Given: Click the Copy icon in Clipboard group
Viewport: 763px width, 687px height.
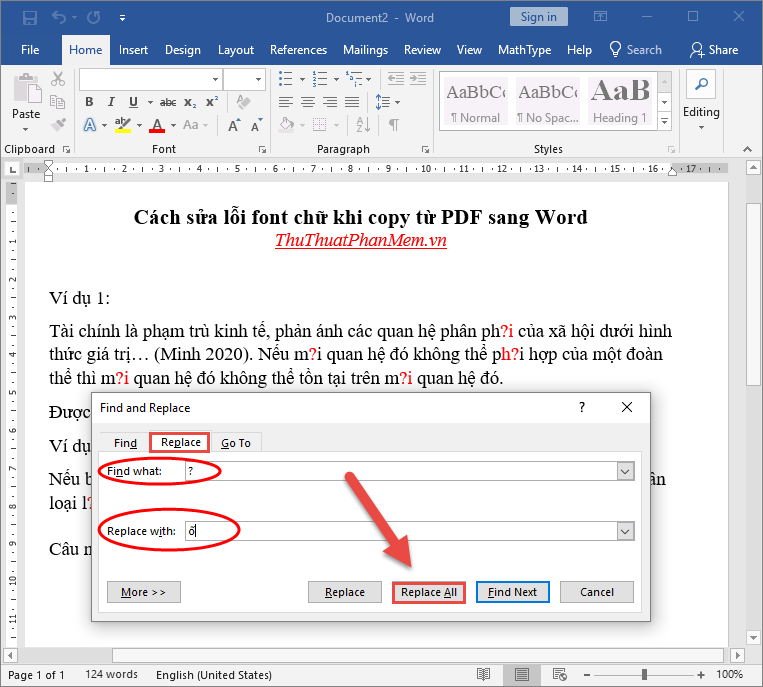Looking at the screenshot, I should pos(57,102).
